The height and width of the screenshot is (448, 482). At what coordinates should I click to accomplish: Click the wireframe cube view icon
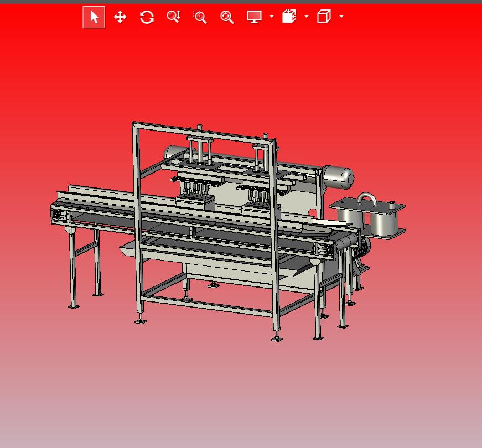point(324,17)
